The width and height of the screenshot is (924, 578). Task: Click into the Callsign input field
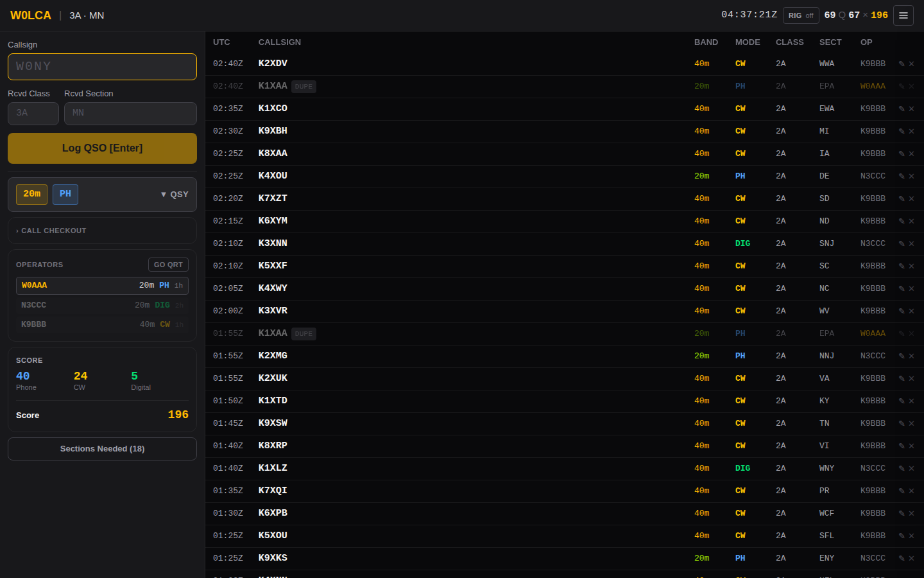click(102, 67)
